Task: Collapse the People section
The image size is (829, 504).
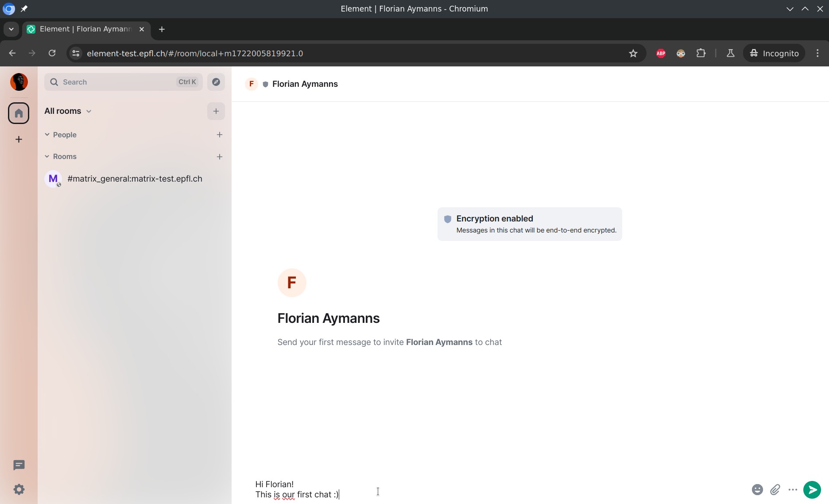Action: point(47,135)
